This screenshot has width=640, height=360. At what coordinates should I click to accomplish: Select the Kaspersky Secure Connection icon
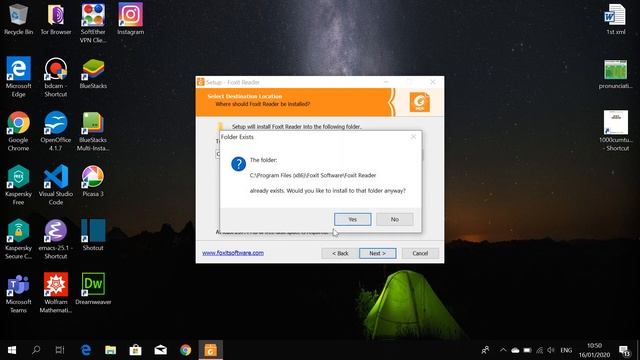click(18, 239)
